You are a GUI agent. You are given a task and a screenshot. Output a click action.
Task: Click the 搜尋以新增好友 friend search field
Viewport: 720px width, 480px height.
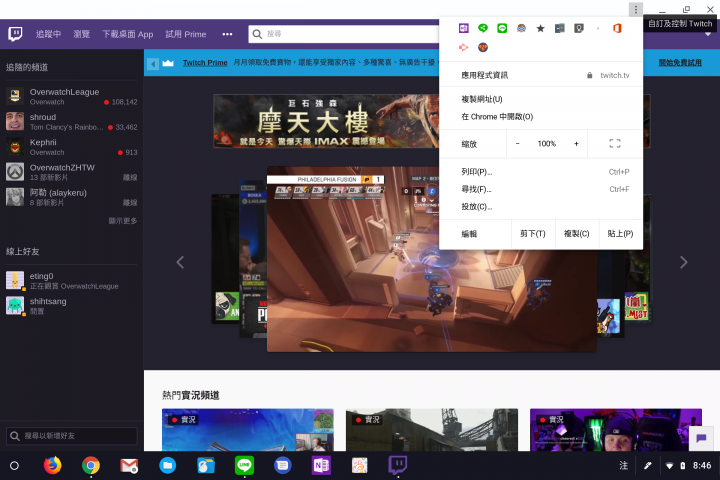tap(72, 436)
